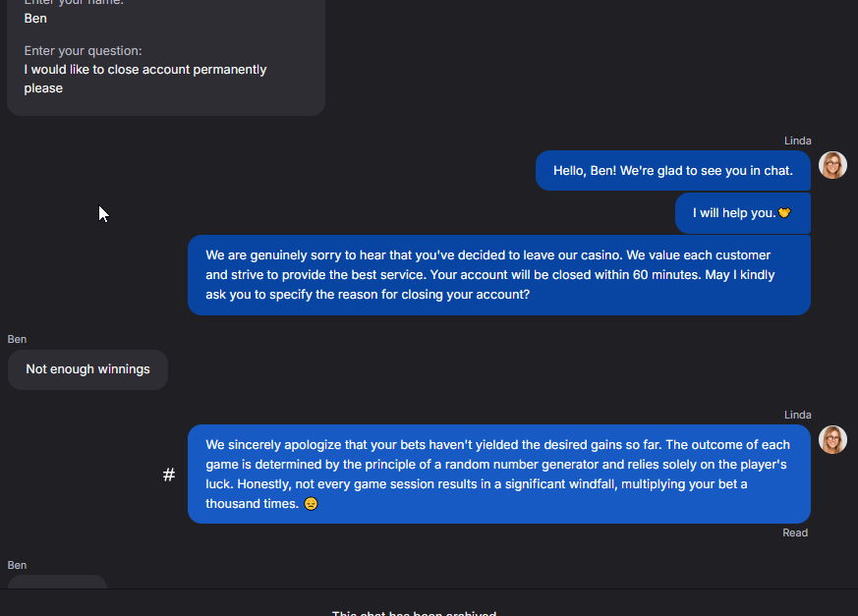Click Linda's avatar beside the apology message
Viewport: 858px width, 616px height.
pyautogui.click(x=833, y=439)
